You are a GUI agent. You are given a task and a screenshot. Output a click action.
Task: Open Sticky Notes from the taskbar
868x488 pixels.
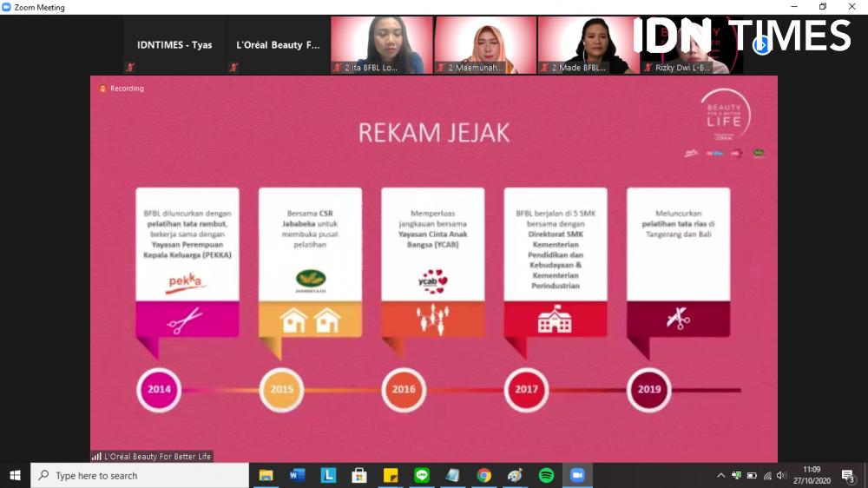391,475
